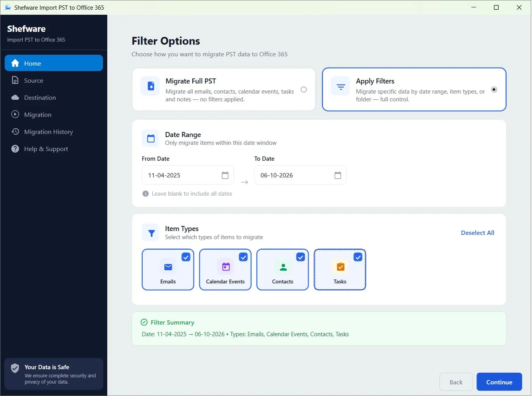Image resolution: width=532 pixels, height=396 pixels.
Task: Click the Filter Summary date and types line
Action: pyautogui.click(x=245, y=334)
